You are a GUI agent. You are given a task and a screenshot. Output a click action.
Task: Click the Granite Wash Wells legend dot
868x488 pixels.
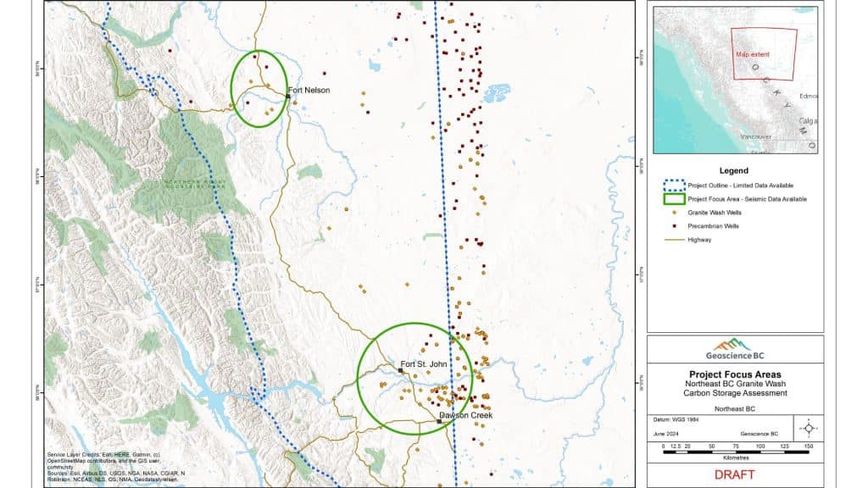click(671, 213)
